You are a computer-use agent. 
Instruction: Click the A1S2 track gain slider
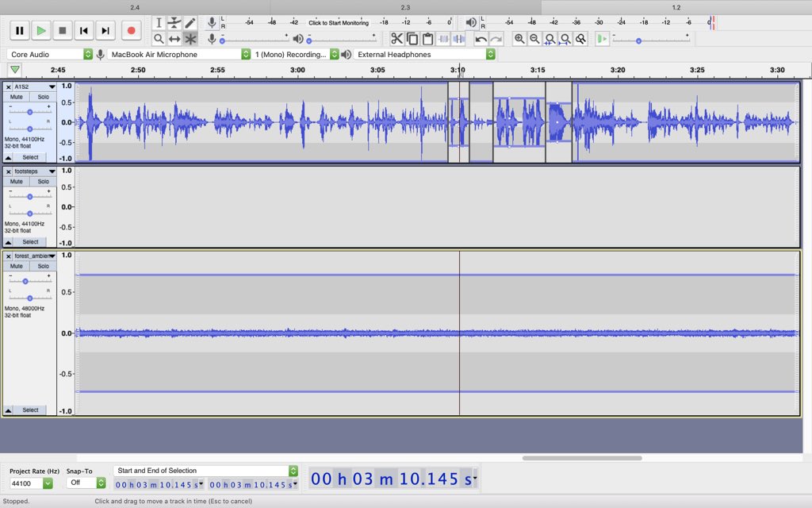coord(29,112)
